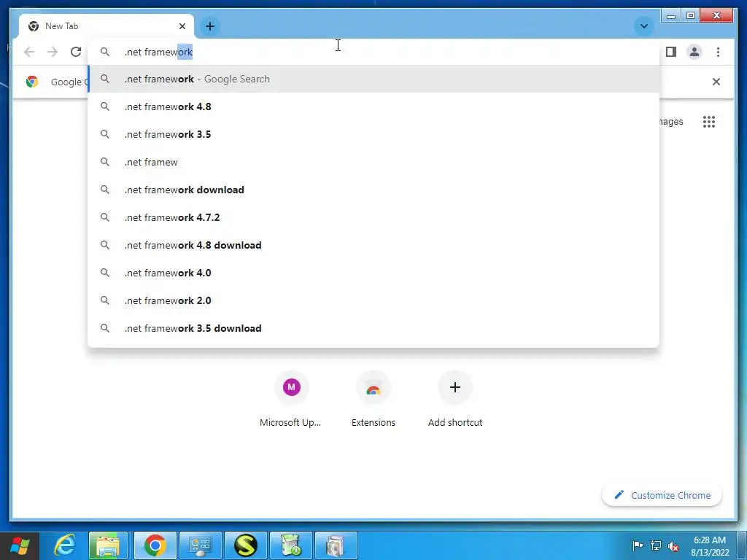Open a new tab with the plus button

pyautogui.click(x=210, y=26)
